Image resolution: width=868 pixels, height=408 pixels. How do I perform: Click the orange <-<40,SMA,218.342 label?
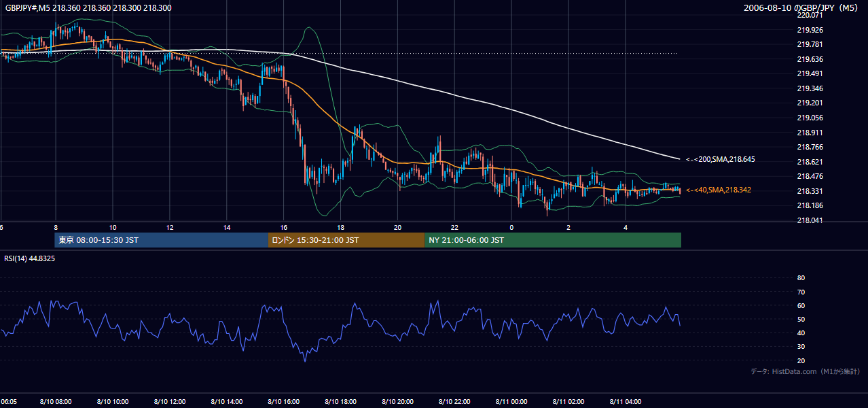tap(719, 190)
